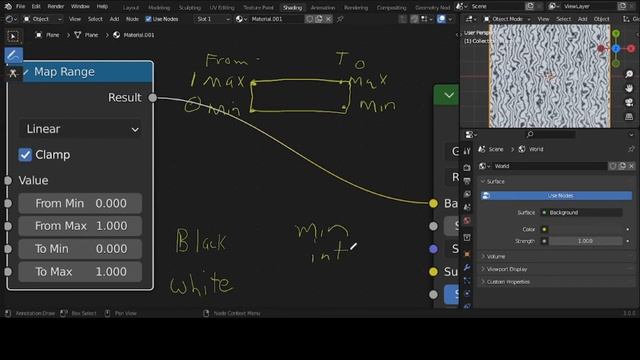Screen dimensions: 640x360
Task: Unlink World datablock with X icon
Action: pyautogui.click(x=631, y=166)
